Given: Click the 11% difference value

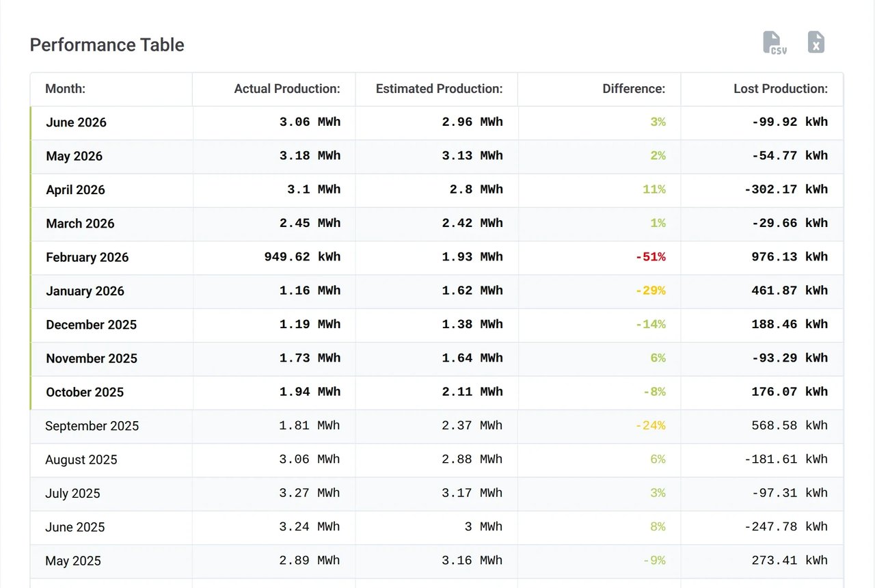Looking at the screenshot, I should [x=654, y=189].
